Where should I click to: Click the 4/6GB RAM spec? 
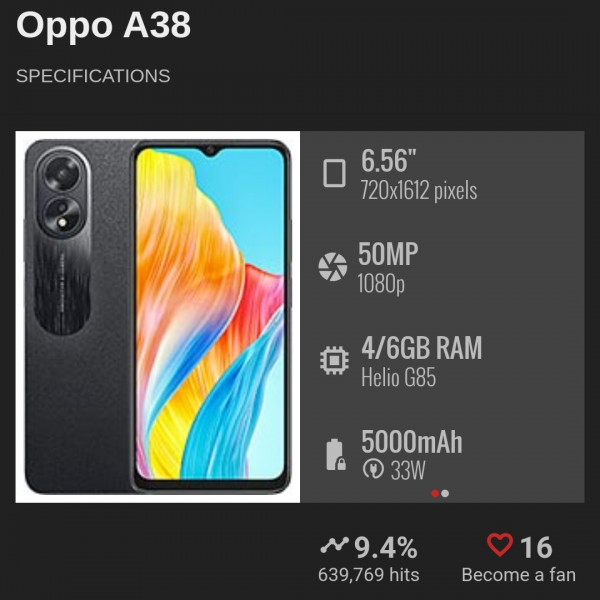[x=421, y=348]
